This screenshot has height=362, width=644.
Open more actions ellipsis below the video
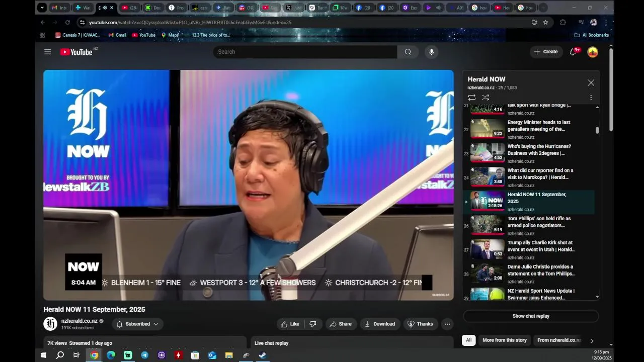[447, 324]
